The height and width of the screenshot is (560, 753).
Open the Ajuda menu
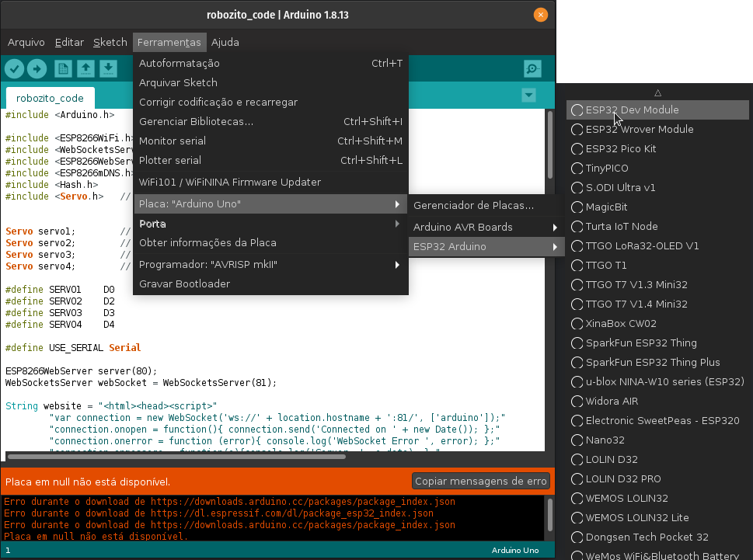[225, 42]
